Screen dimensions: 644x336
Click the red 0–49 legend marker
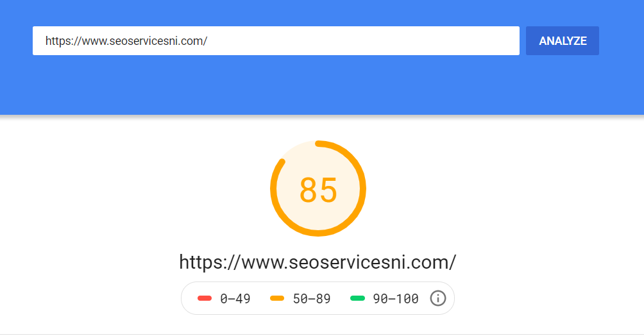205,298
